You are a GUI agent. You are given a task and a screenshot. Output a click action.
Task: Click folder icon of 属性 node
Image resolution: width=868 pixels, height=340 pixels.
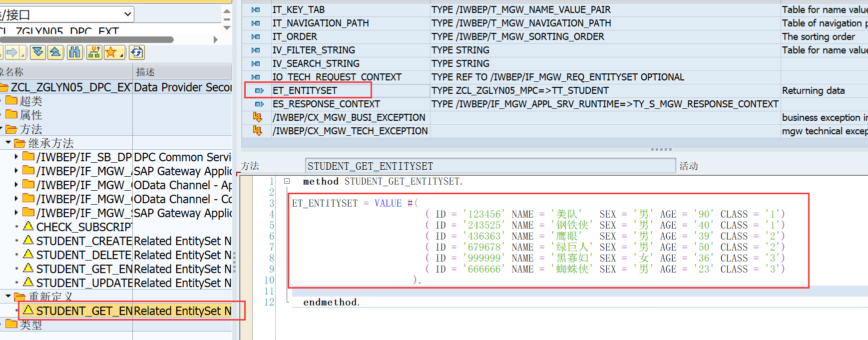11,114
